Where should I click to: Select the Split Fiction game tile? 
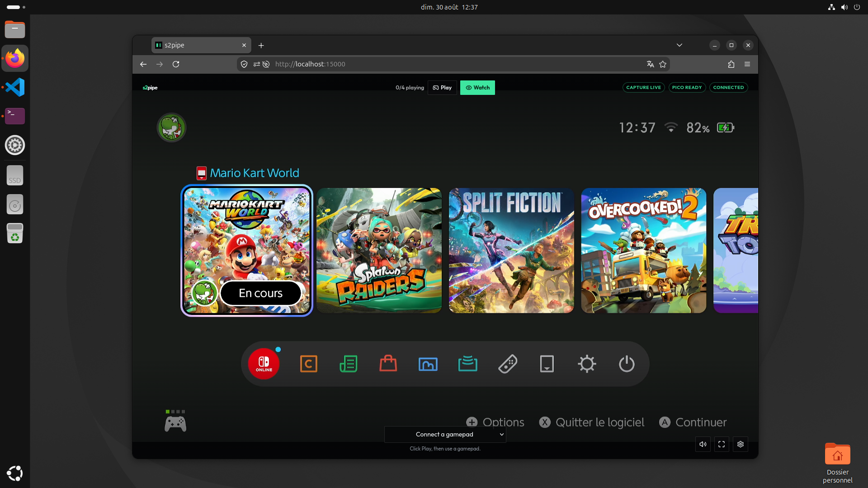point(511,251)
